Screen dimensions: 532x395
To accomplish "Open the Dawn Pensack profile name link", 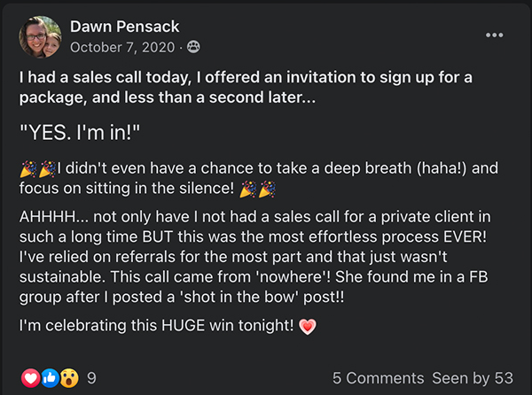I will click(x=124, y=27).
